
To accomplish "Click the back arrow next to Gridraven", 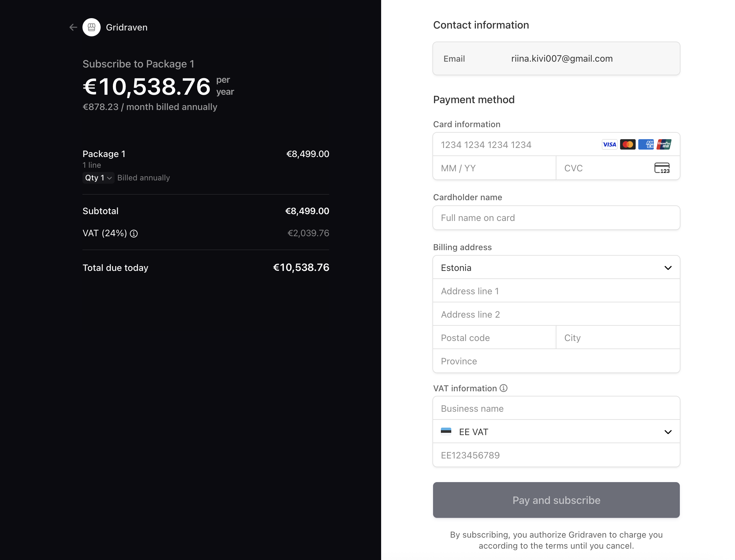I will click(x=73, y=27).
